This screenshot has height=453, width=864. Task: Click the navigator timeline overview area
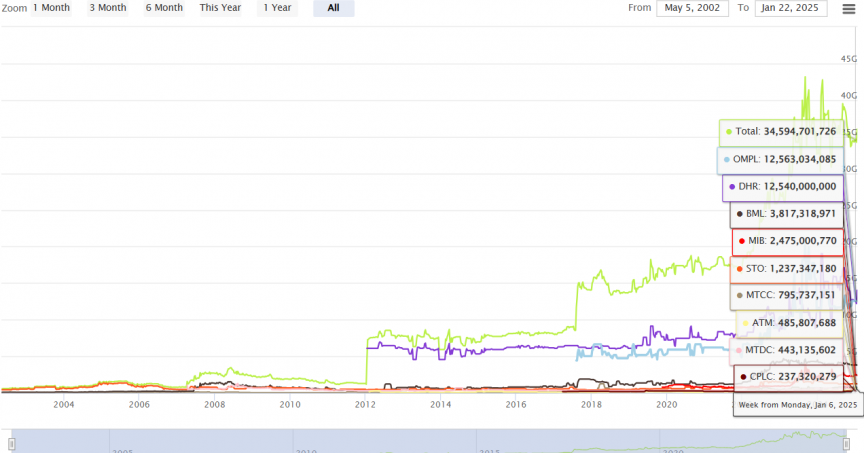click(430, 443)
